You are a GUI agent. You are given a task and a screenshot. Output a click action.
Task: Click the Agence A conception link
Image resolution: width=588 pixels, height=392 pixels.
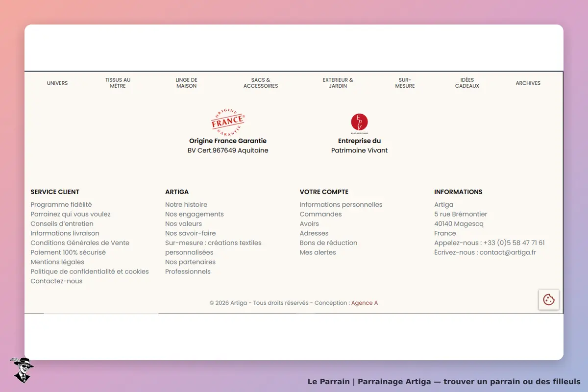tap(365, 303)
